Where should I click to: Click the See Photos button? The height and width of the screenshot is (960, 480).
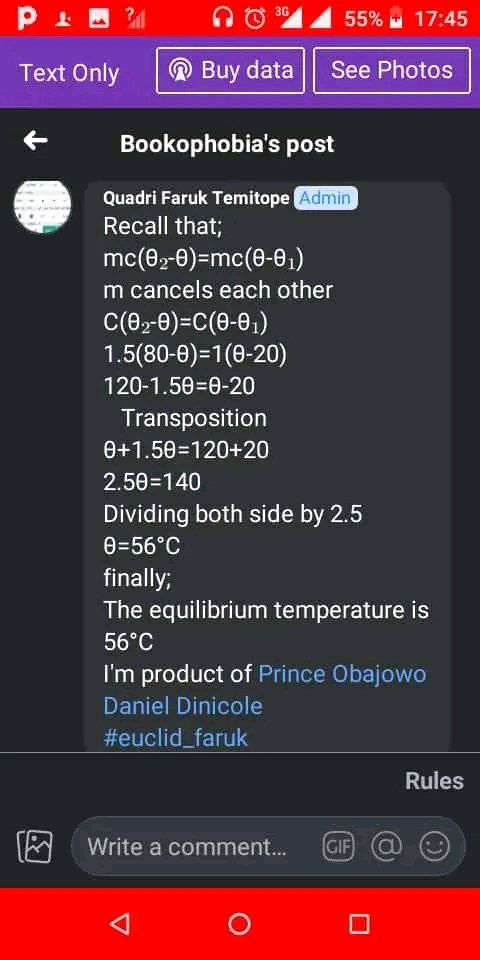[x=392, y=70]
